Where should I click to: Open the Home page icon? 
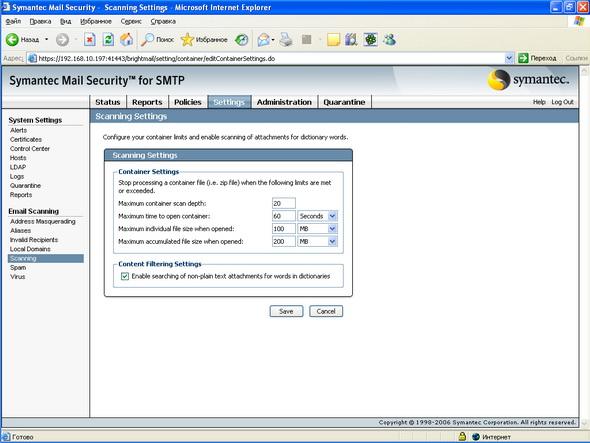(127, 40)
